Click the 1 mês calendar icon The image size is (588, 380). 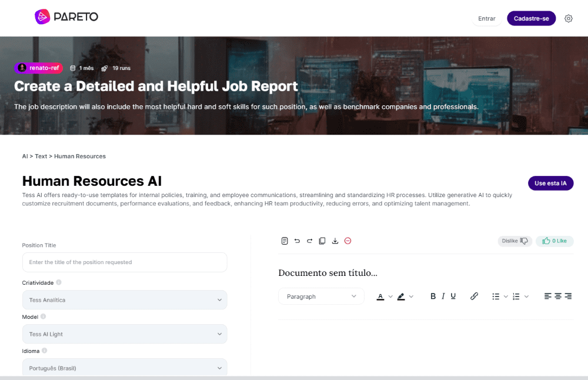[x=73, y=68]
